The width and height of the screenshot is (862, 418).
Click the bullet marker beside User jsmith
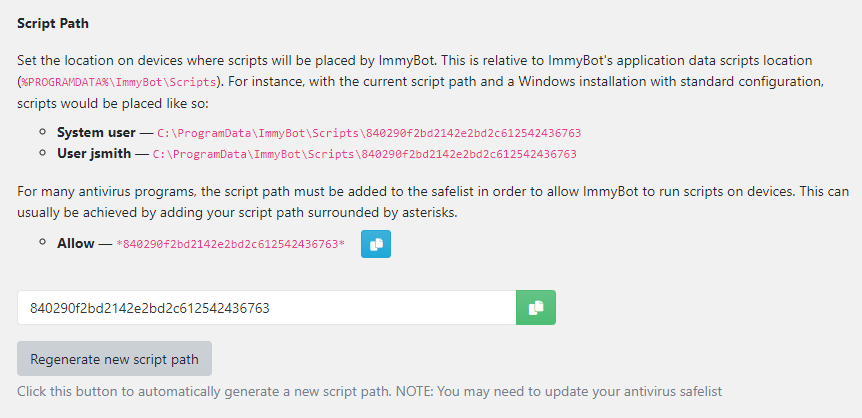point(42,154)
